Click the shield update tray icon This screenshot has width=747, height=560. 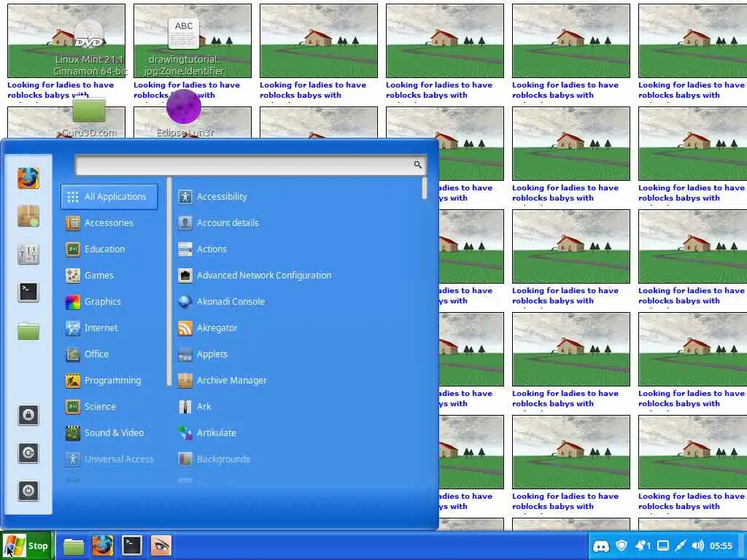[x=622, y=545]
